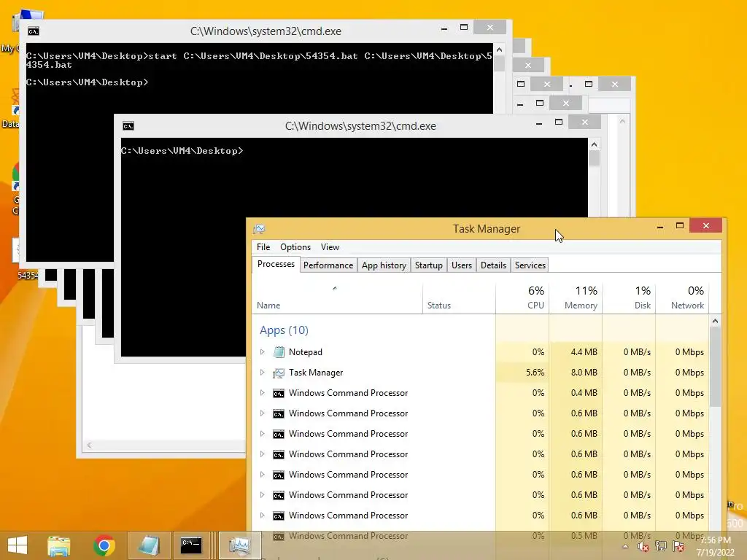Minimize the Task Manager window

(660, 227)
